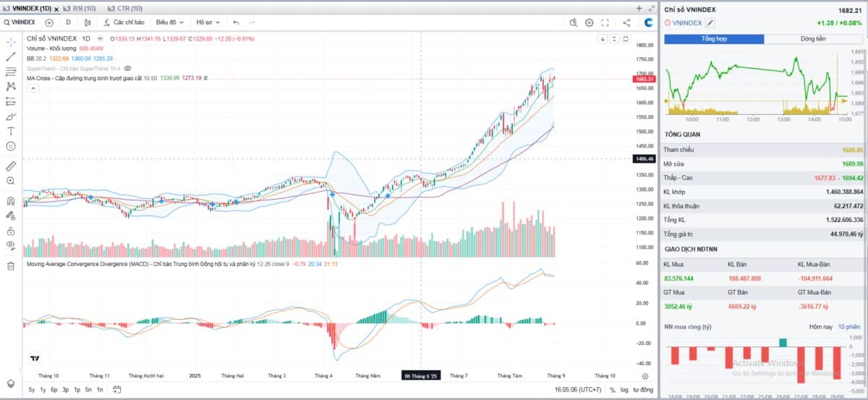
Task: Select the brush drawing tool
Action: (x=11, y=116)
